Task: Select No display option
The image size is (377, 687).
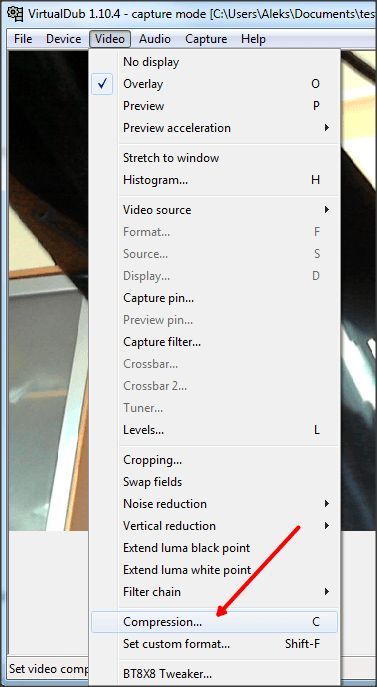Action: click(x=214, y=62)
